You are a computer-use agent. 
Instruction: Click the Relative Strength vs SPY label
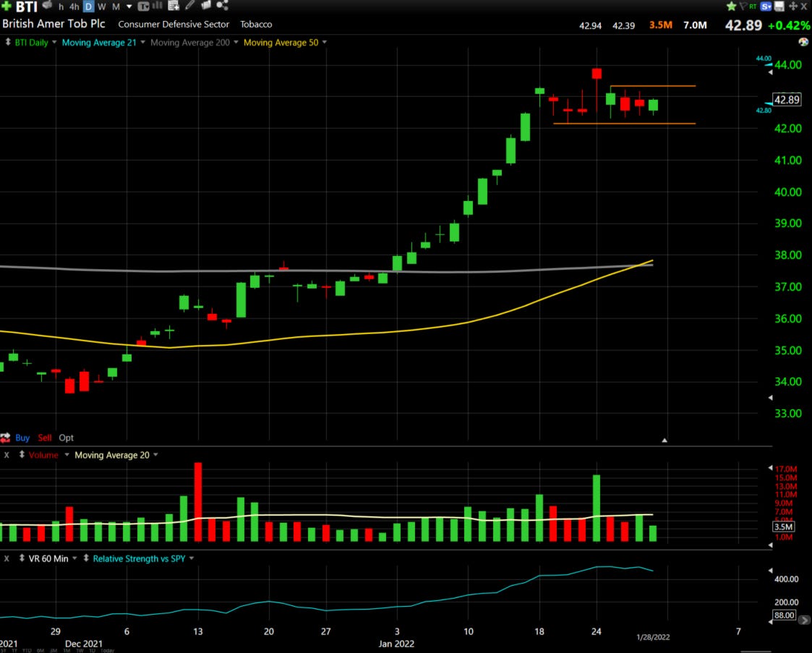pos(139,559)
